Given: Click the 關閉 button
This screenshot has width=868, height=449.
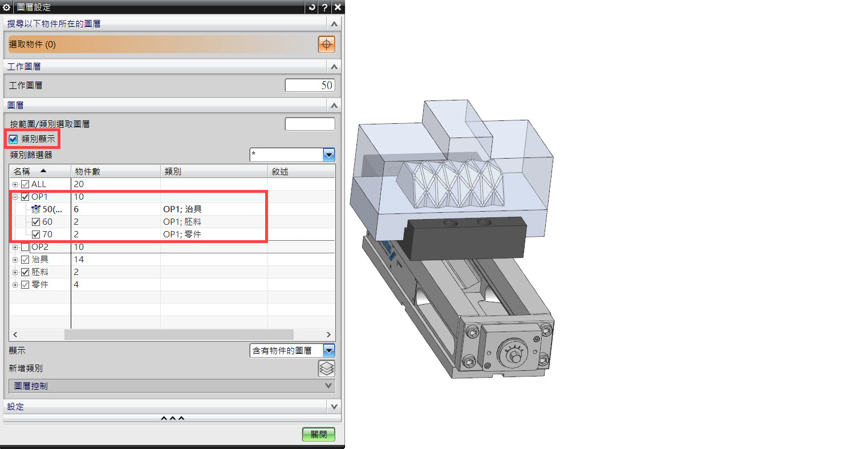Looking at the screenshot, I should coord(319,434).
